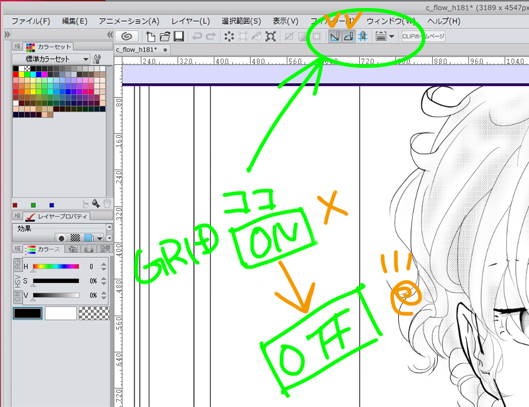Click the Deselect icon in the toolbar

point(289,36)
